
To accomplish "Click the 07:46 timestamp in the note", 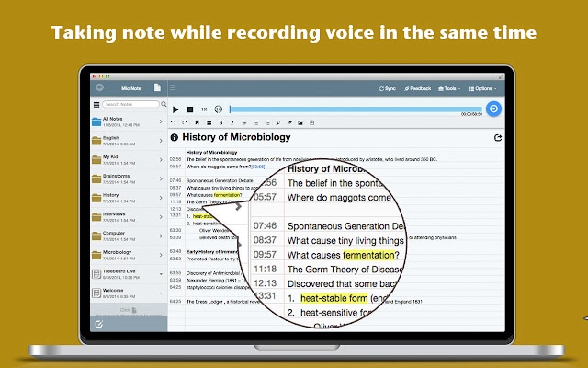I will pos(175,180).
